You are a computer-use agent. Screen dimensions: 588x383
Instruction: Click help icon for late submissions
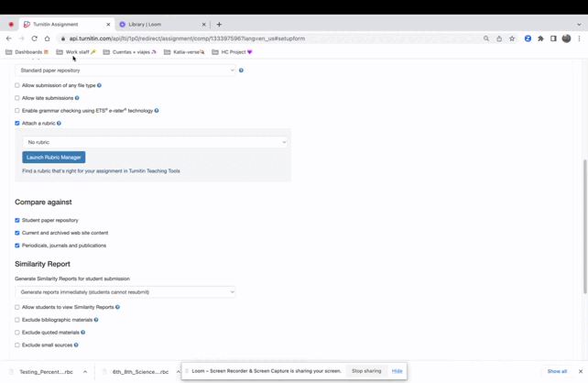click(77, 98)
